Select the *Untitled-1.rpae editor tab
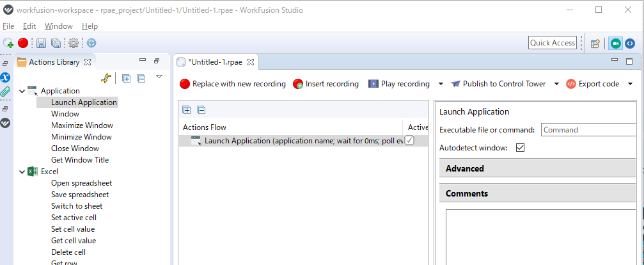This screenshot has height=265, width=644. [x=215, y=62]
